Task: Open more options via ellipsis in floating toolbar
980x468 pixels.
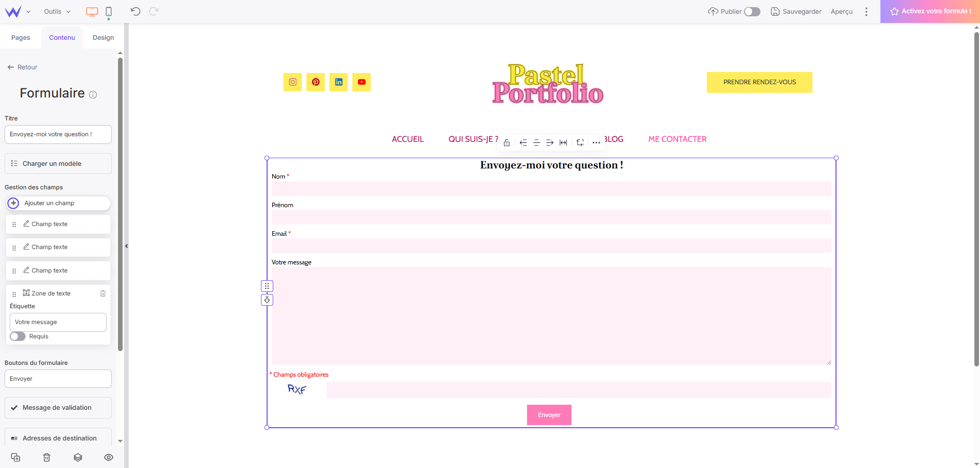Action: [x=596, y=143]
